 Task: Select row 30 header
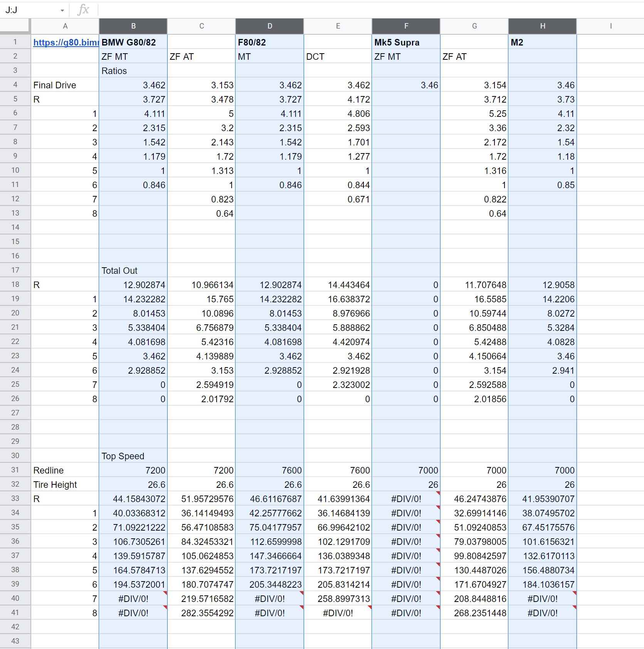15,455
